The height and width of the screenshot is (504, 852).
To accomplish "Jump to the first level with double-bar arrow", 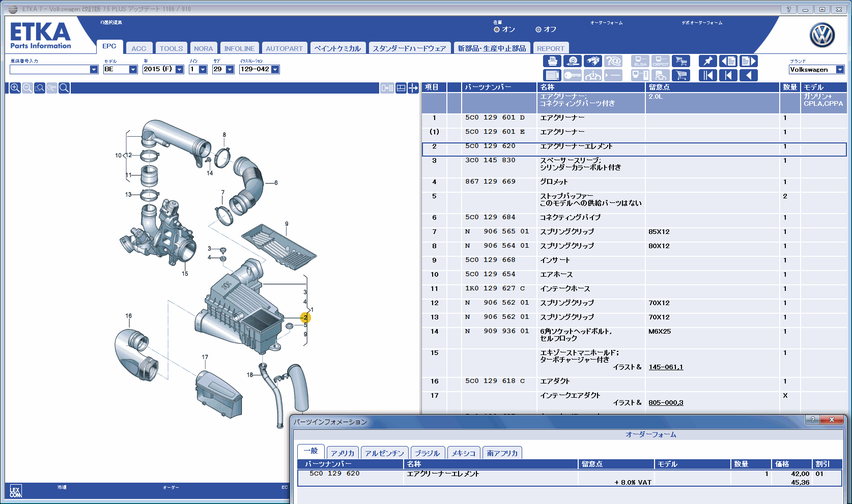I will (707, 75).
